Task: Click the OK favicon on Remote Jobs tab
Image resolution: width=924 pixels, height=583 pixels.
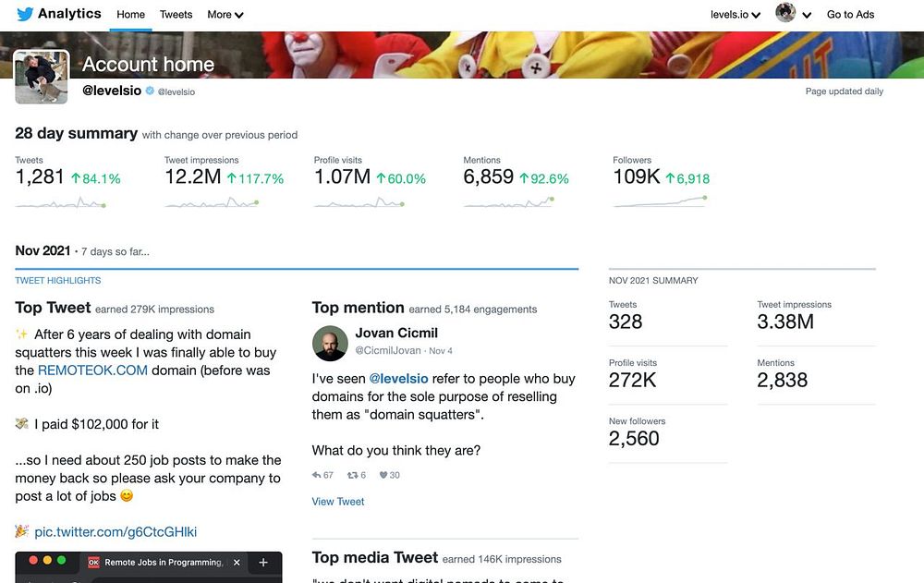Action: 93,563
